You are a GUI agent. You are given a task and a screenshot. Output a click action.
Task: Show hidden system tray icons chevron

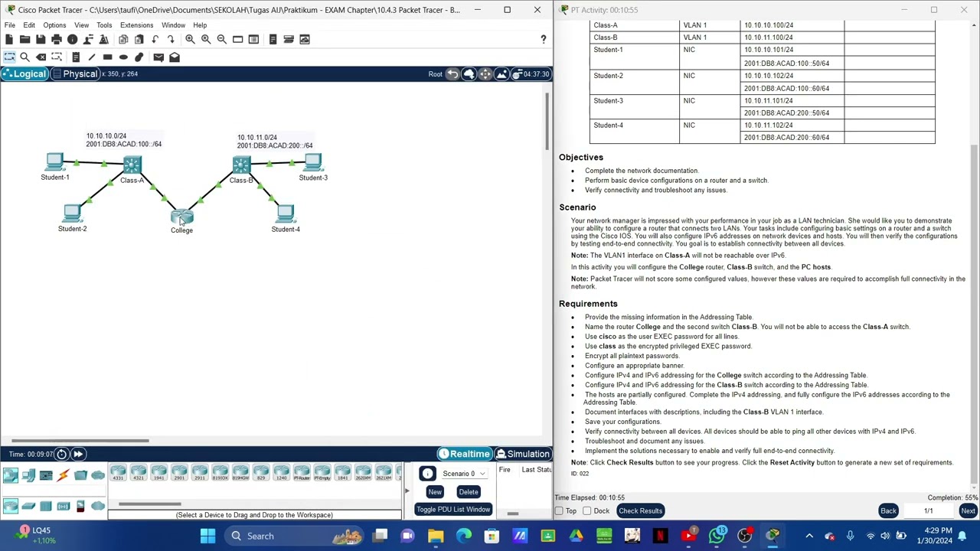[808, 536]
